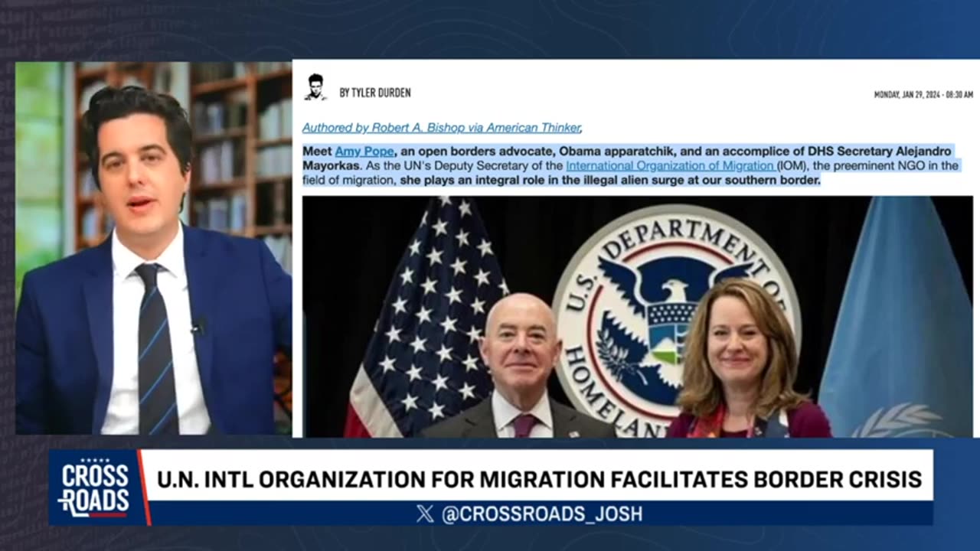Open the International Organization of Migration link
This screenshot has width=980, height=551.
click(x=671, y=165)
